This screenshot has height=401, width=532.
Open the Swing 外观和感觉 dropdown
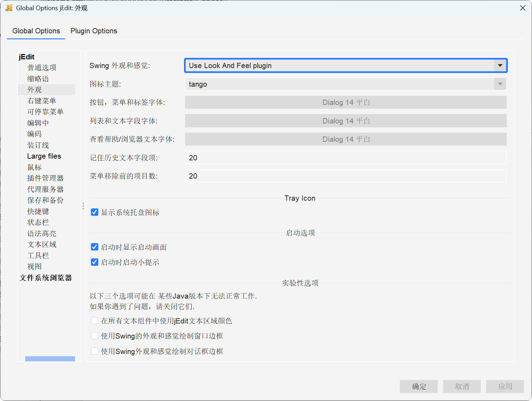click(x=345, y=65)
